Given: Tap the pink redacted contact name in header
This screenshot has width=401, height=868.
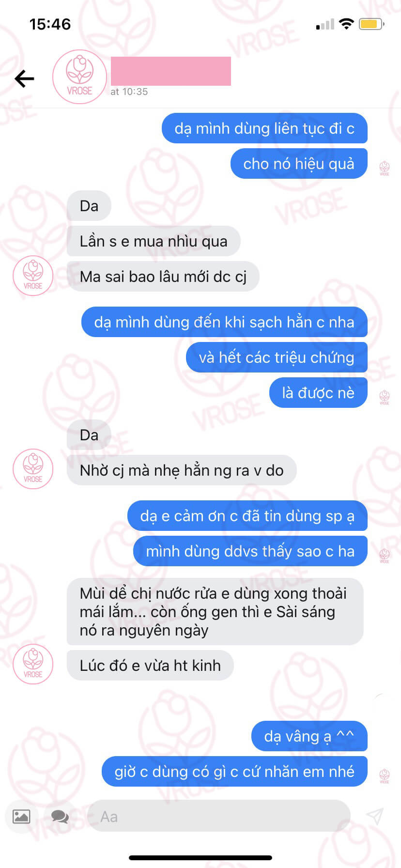Looking at the screenshot, I should 171,71.
